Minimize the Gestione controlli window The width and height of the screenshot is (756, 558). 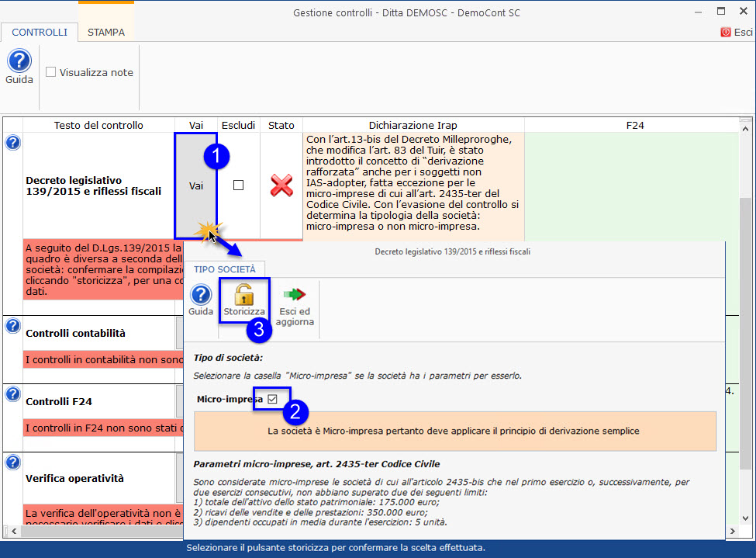698,12
